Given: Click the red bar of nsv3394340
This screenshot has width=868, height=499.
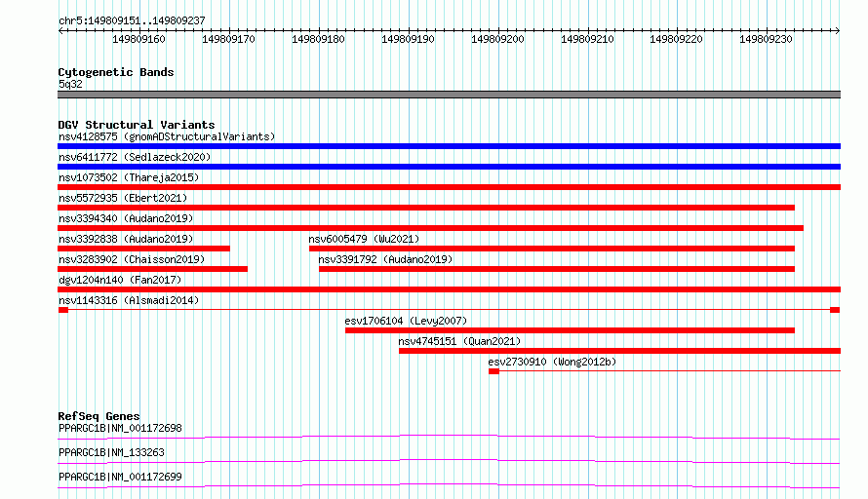Looking at the screenshot, I should click(x=431, y=228).
